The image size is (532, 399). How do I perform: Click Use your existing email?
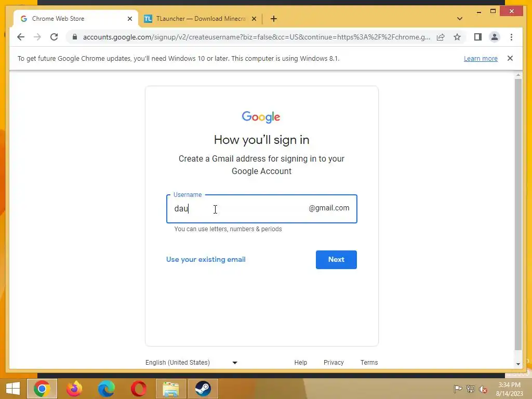point(206,260)
